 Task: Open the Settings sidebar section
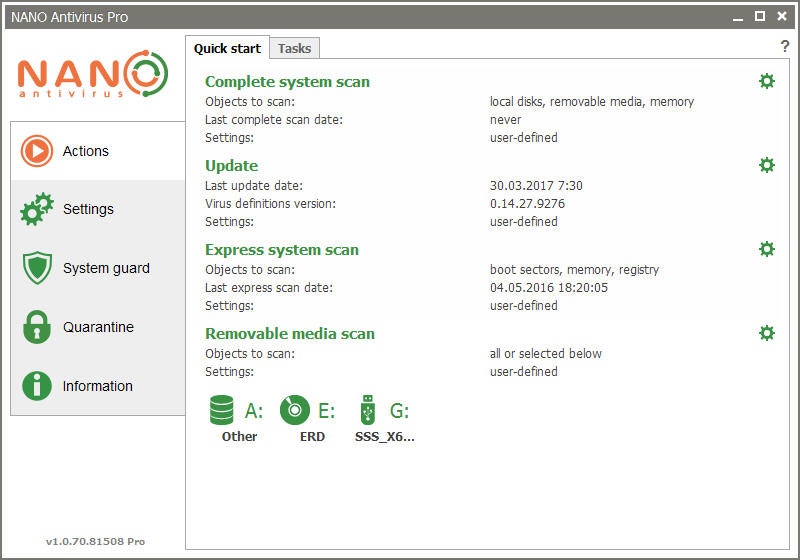click(97, 209)
